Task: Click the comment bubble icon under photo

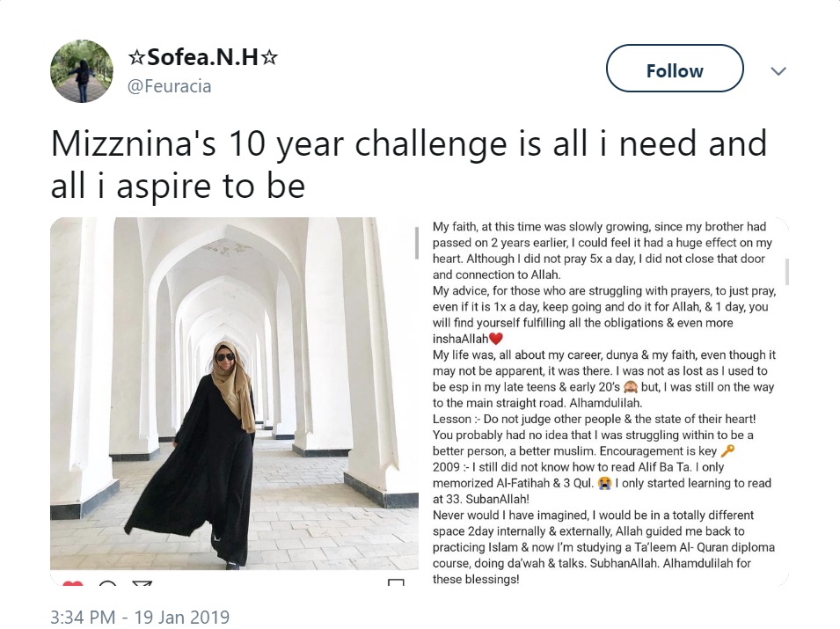Action: click(x=107, y=583)
